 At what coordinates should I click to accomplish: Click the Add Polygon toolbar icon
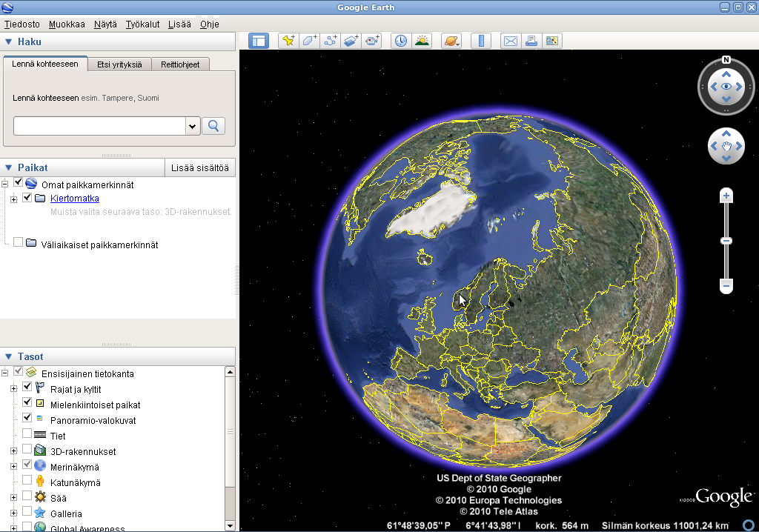coord(310,41)
